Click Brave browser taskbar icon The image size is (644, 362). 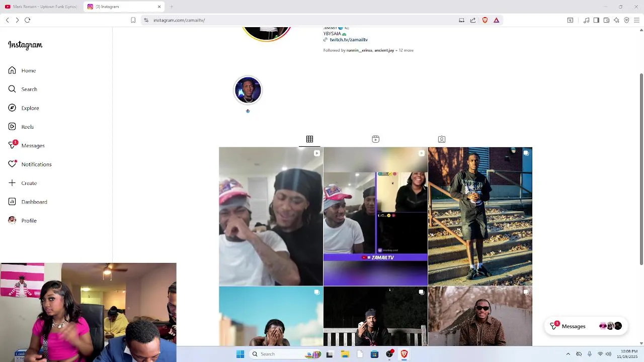(404, 354)
